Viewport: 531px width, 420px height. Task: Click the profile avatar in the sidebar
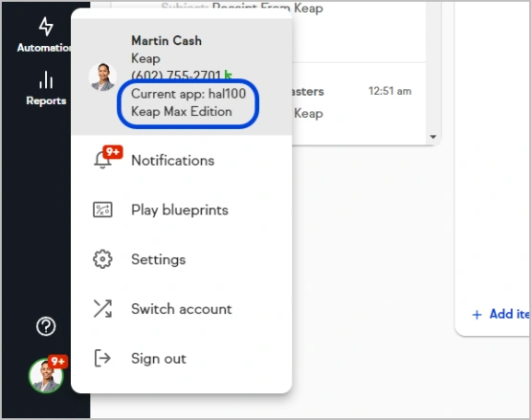[46, 375]
